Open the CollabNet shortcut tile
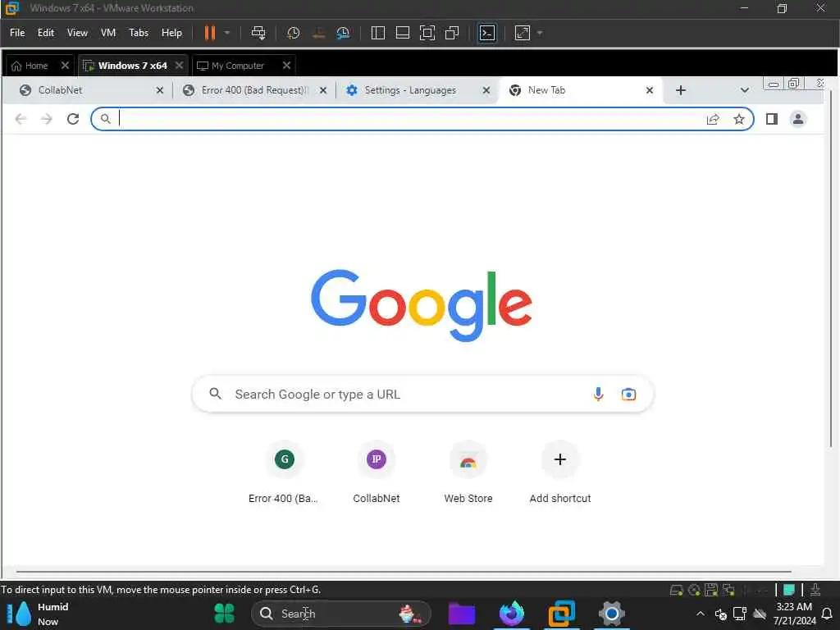 pos(376,473)
